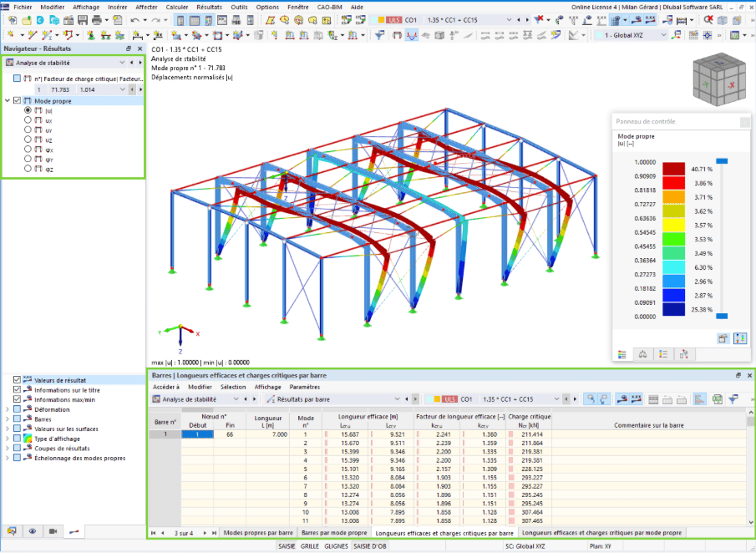Click the print icon in main toolbar
The image size is (756, 553).
[97, 19]
